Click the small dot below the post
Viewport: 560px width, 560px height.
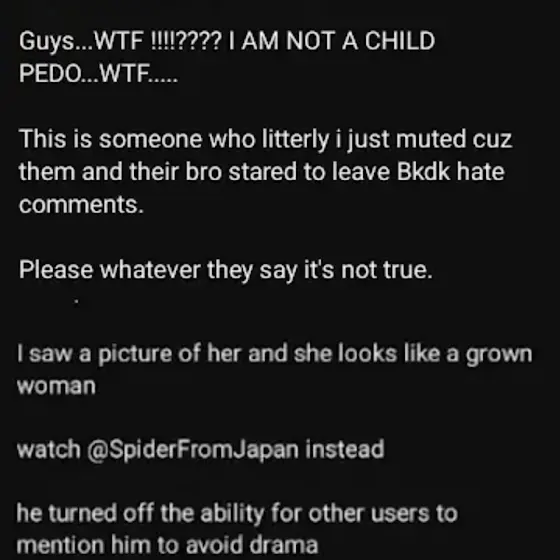(x=76, y=301)
